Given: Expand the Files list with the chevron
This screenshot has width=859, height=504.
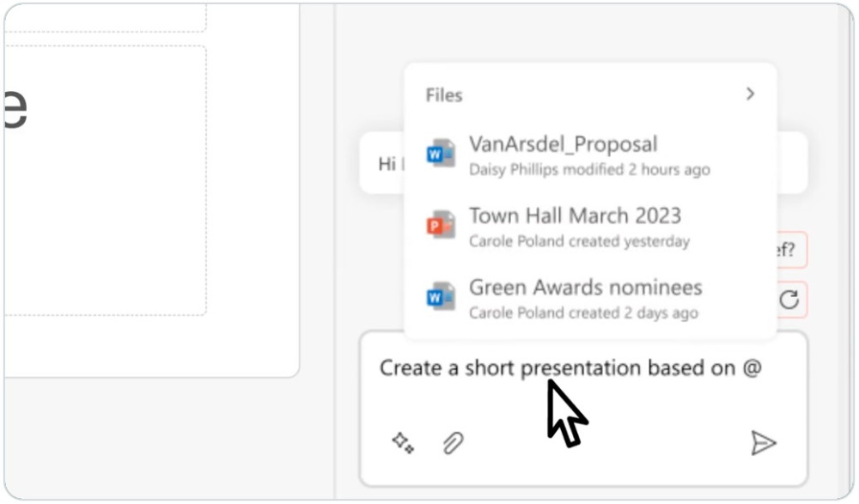Looking at the screenshot, I should (x=750, y=94).
